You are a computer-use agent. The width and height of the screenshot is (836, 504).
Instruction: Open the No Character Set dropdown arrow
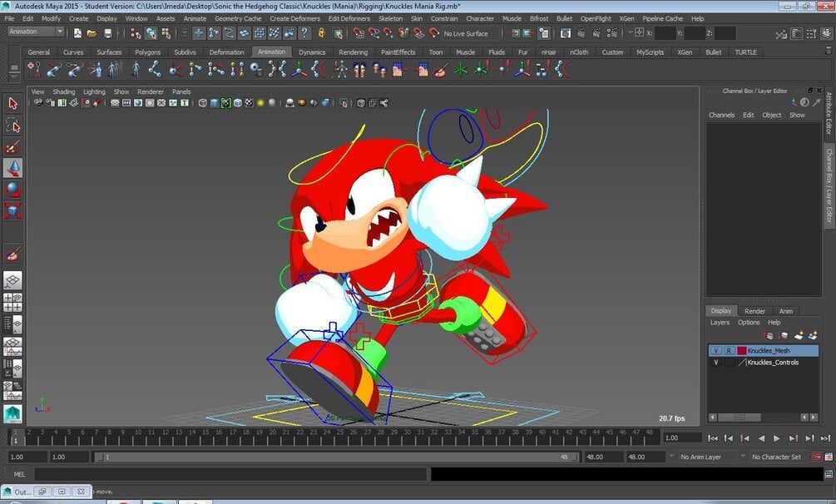coord(743,457)
